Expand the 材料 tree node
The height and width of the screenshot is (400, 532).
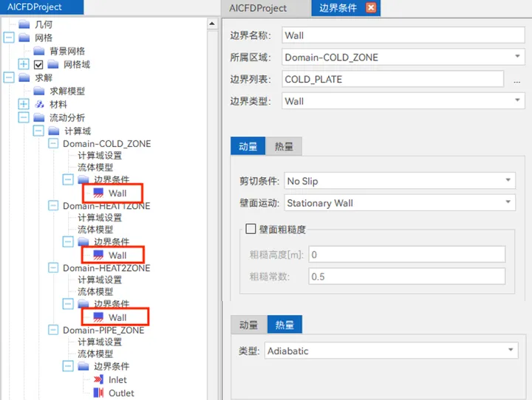(24, 104)
